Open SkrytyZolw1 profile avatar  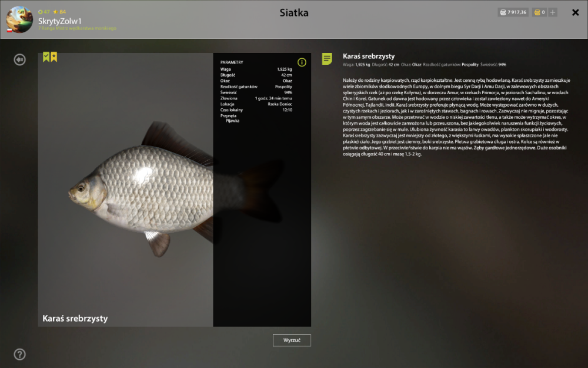19,19
